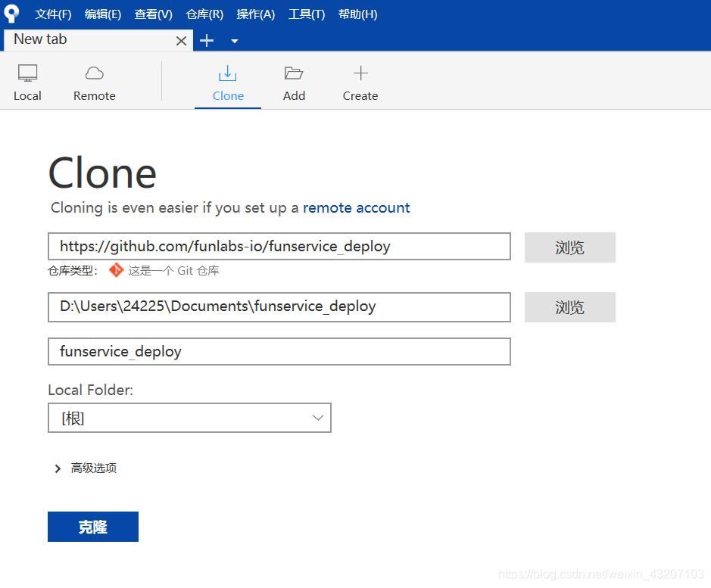Click the 克隆 clone button

click(93, 527)
